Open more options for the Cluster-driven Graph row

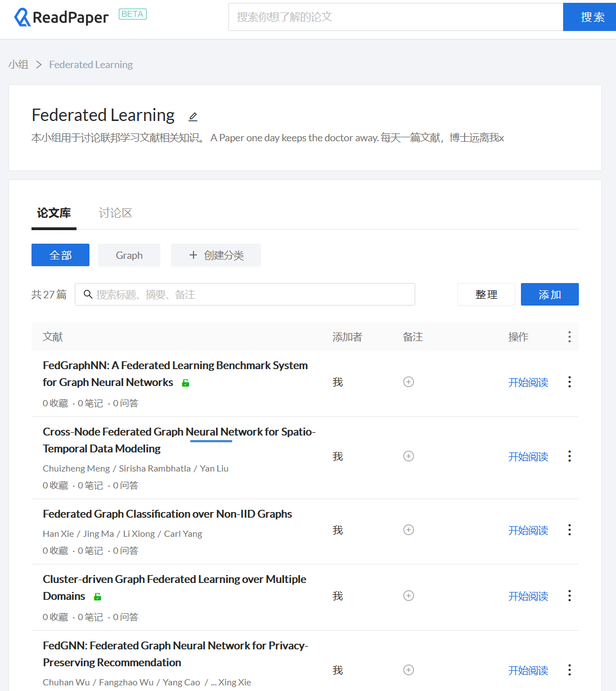click(x=569, y=596)
